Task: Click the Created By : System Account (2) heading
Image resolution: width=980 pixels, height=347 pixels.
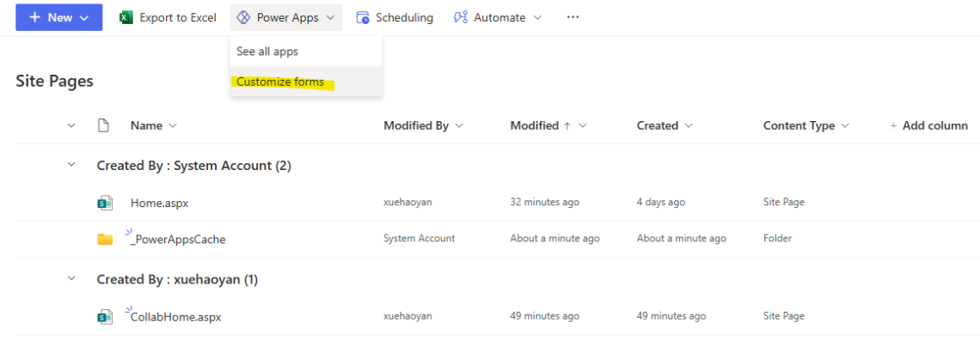Action: [193, 166]
